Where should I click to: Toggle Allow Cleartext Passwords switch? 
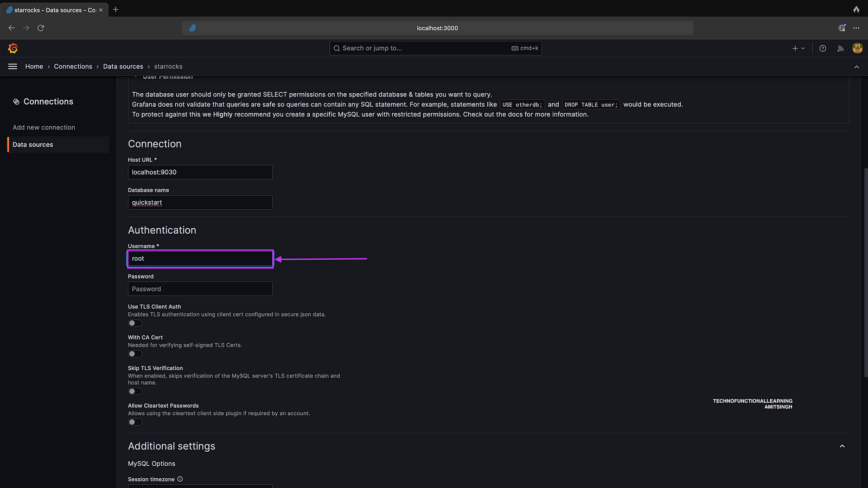coord(135,422)
